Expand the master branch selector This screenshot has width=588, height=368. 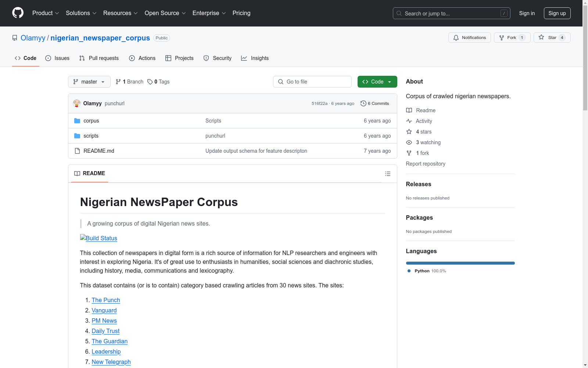pyautogui.click(x=89, y=82)
